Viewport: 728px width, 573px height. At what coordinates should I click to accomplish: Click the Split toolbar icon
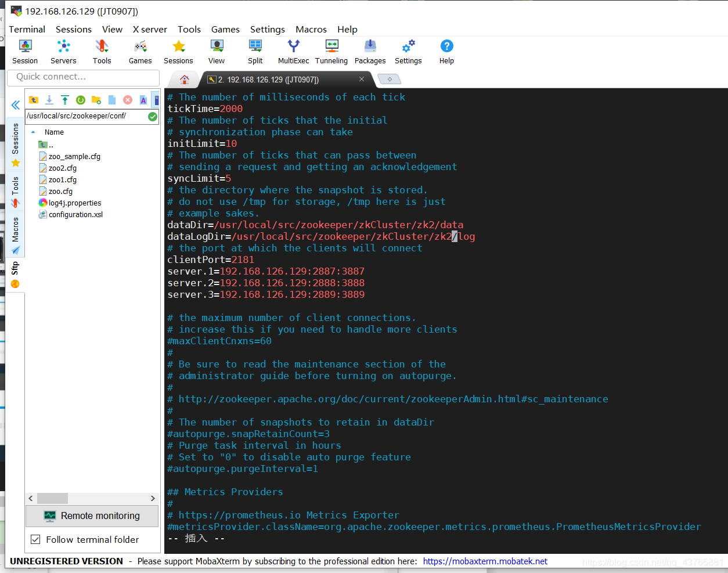(x=255, y=52)
